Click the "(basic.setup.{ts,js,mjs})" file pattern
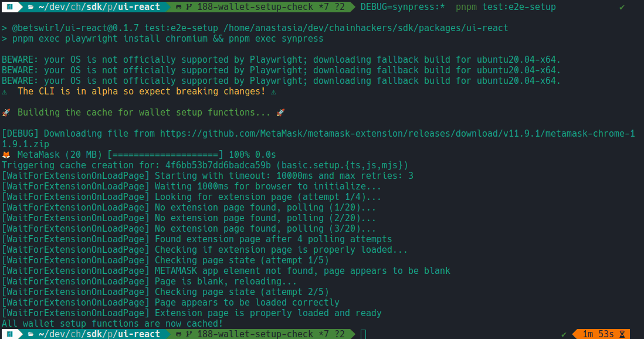Image resolution: width=644 pixels, height=339 pixels. coord(342,165)
